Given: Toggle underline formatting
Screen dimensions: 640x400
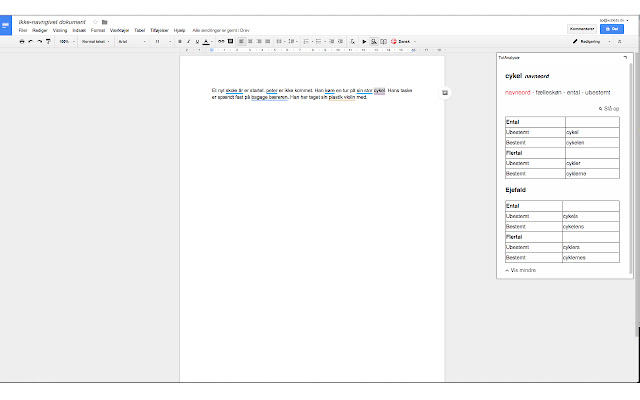Looking at the screenshot, I should (x=196, y=42).
